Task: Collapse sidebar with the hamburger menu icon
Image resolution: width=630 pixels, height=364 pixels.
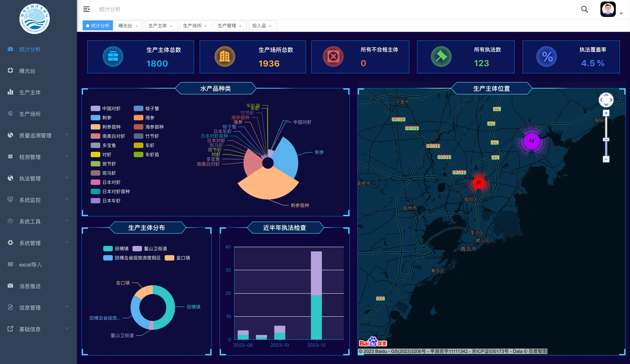Action: [86, 9]
